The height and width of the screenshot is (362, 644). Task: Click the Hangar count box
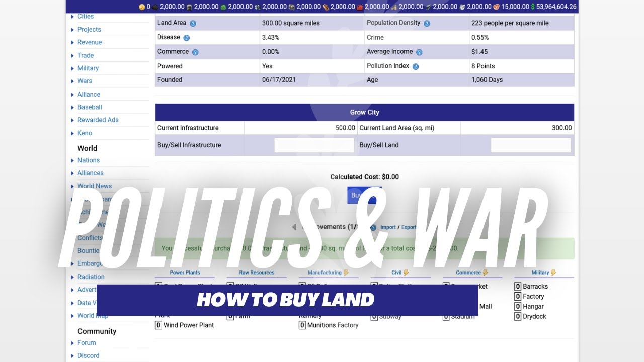point(517,306)
